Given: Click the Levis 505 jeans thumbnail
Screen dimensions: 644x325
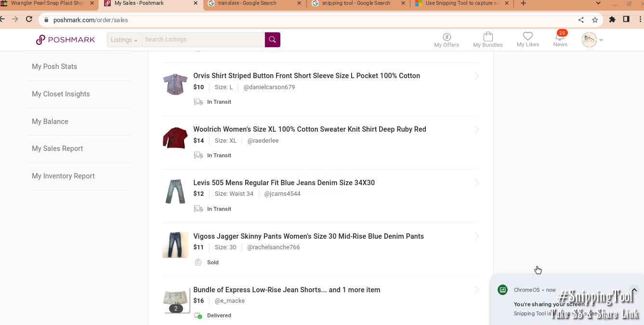Looking at the screenshot, I should point(175,191).
